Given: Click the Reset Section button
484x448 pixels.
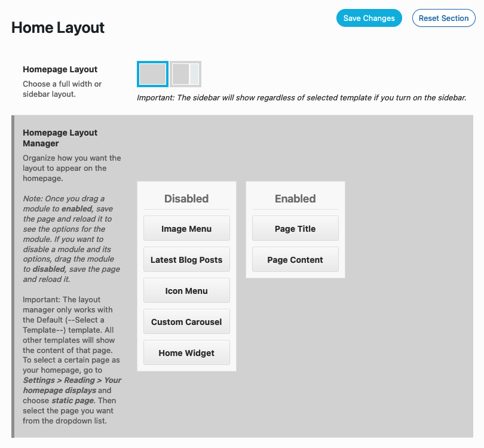Looking at the screenshot, I should tap(443, 18).
